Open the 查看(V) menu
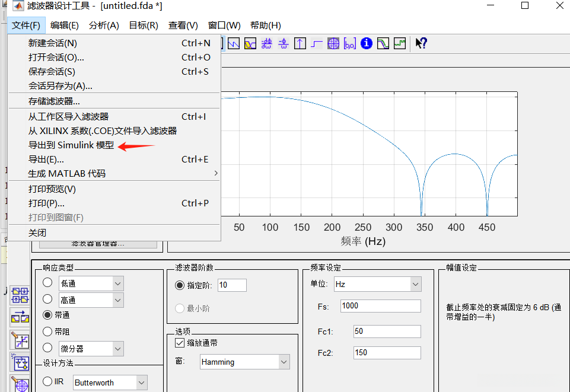The image size is (570, 392). click(183, 26)
